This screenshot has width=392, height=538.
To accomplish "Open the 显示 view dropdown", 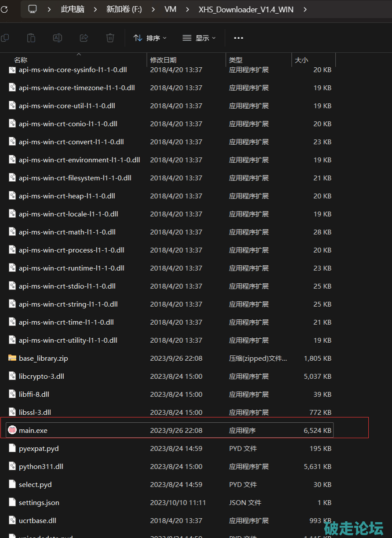I will (x=199, y=38).
